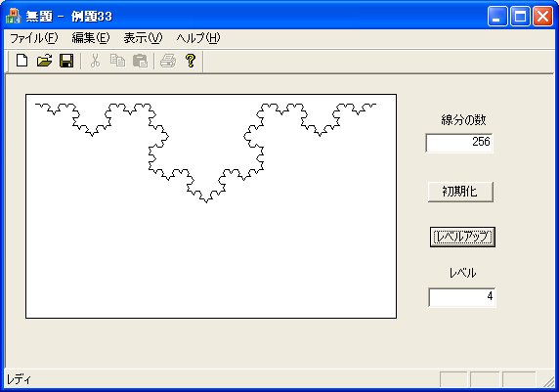Click the Paste clipboard icon
559x392 pixels.
(x=140, y=61)
